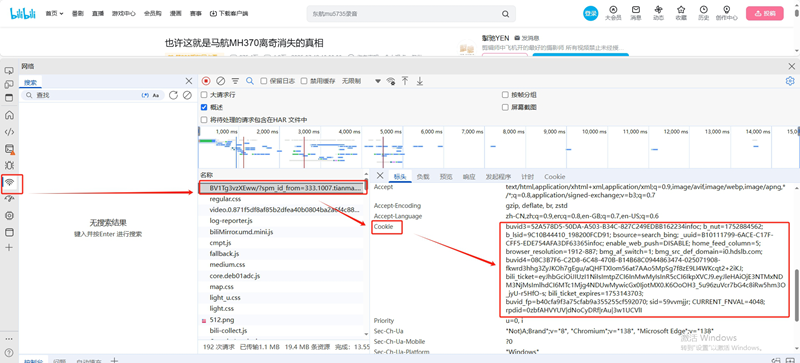Click the red record network log button
The width and height of the screenshot is (800, 363).
coord(206,81)
